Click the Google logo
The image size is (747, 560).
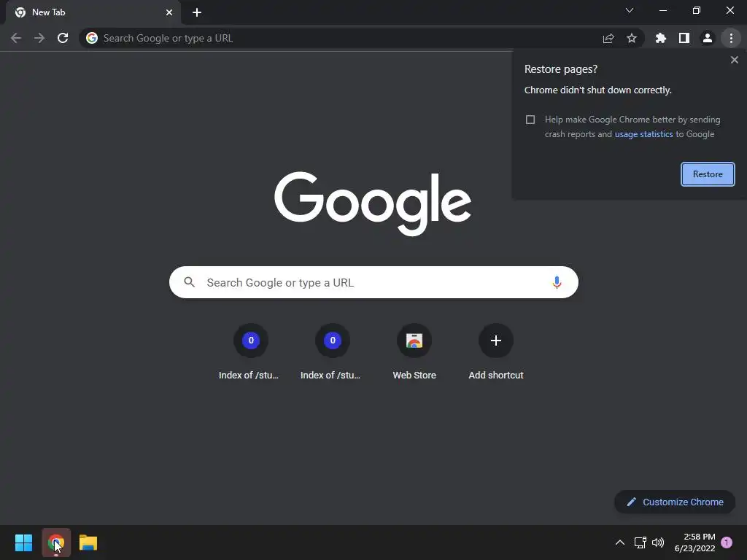pyautogui.click(x=373, y=204)
